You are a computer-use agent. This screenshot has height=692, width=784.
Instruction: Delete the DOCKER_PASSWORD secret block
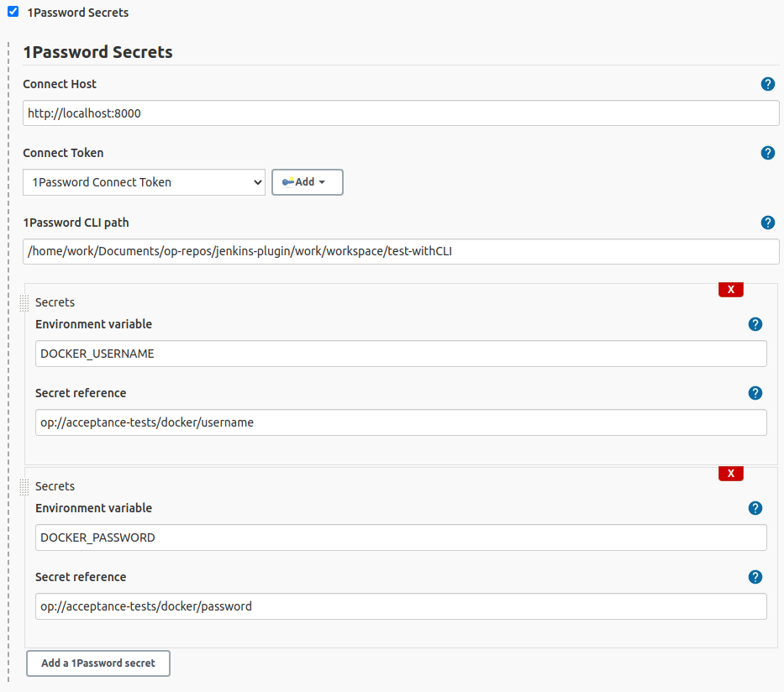[730, 473]
